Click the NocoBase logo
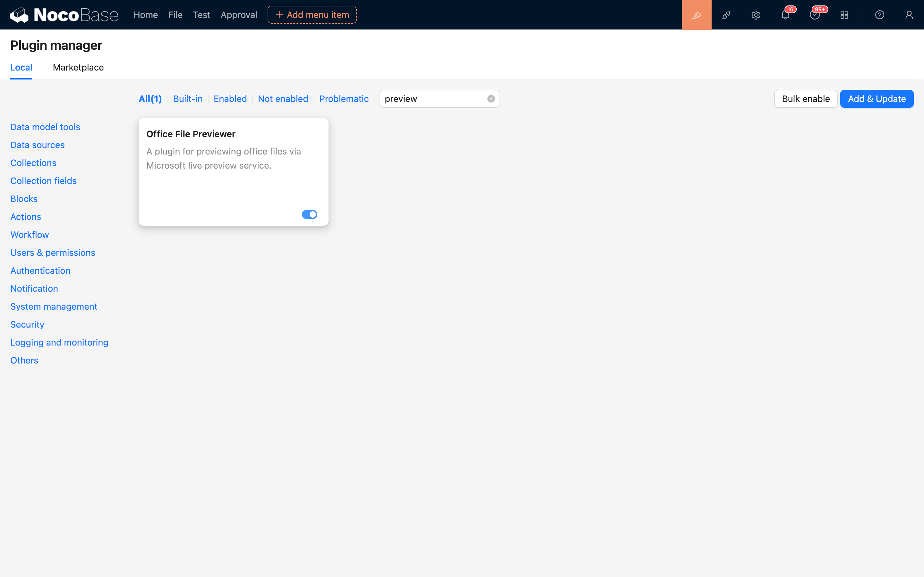The height and width of the screenshot is (577, 924). pos(64,15)
